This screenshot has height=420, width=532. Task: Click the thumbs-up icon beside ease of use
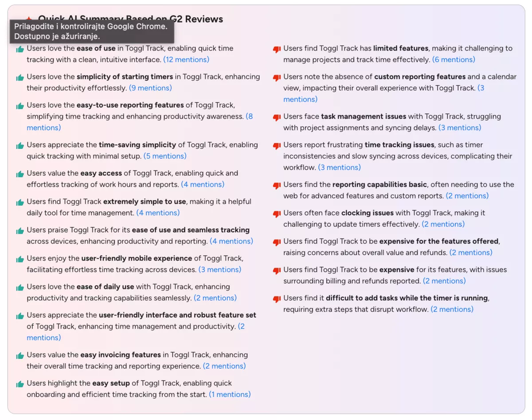click(x=20, y=49)
